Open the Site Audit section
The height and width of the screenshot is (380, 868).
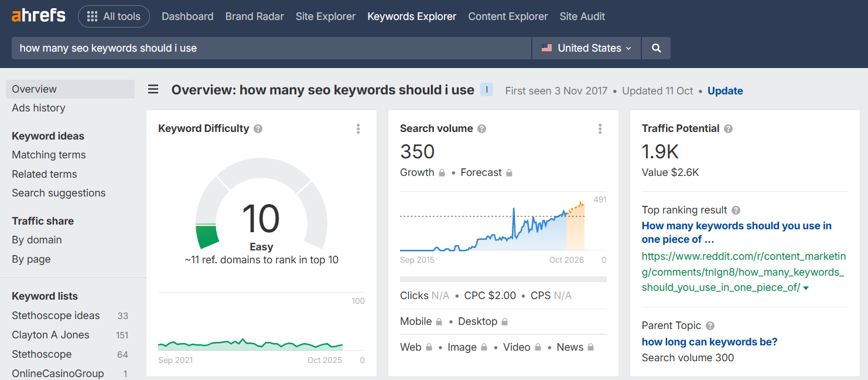[582, 16]
